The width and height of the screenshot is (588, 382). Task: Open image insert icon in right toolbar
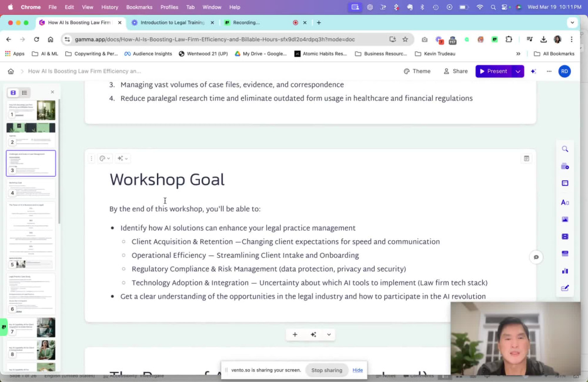[564, 219]
